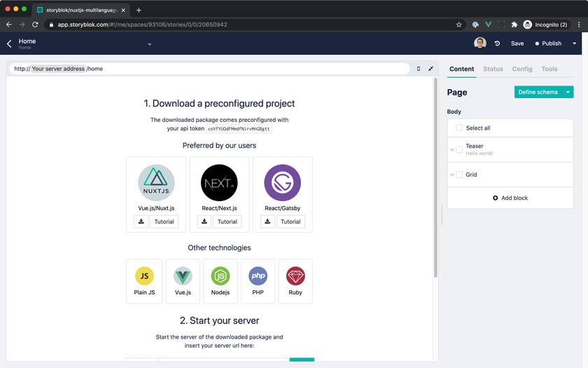Navigate back in the browser

click(x=9, y=25)
